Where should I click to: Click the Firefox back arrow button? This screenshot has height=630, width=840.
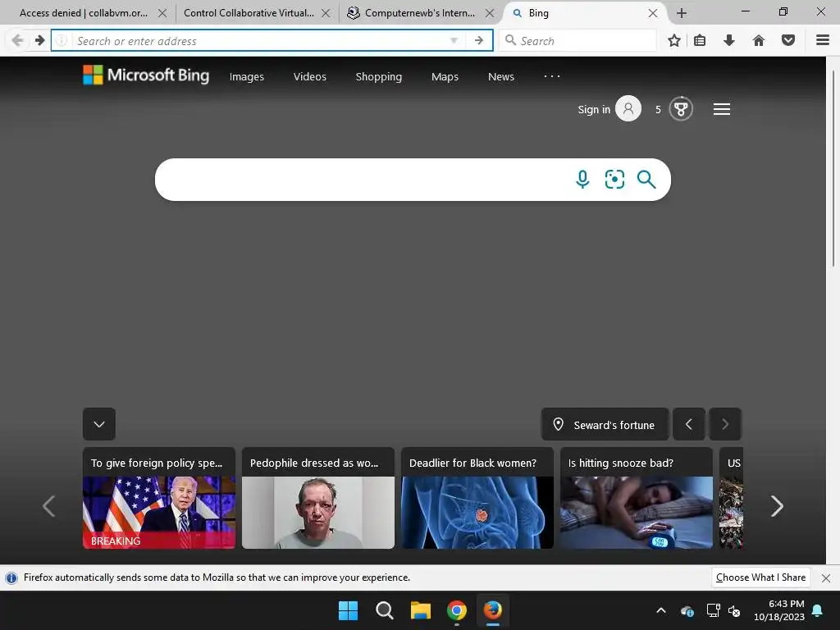17,40
